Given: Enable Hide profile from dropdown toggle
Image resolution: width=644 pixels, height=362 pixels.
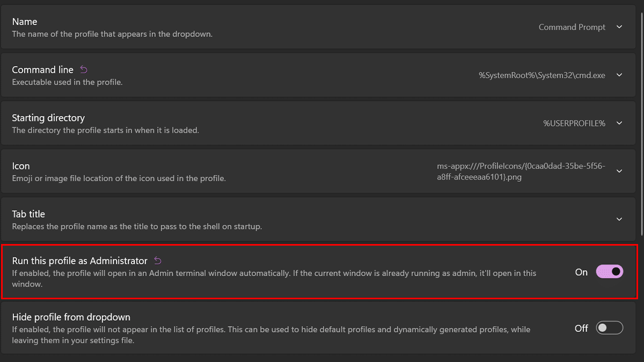Looking at the screenshot, I should pyautogui.click(x=610, y=328).
